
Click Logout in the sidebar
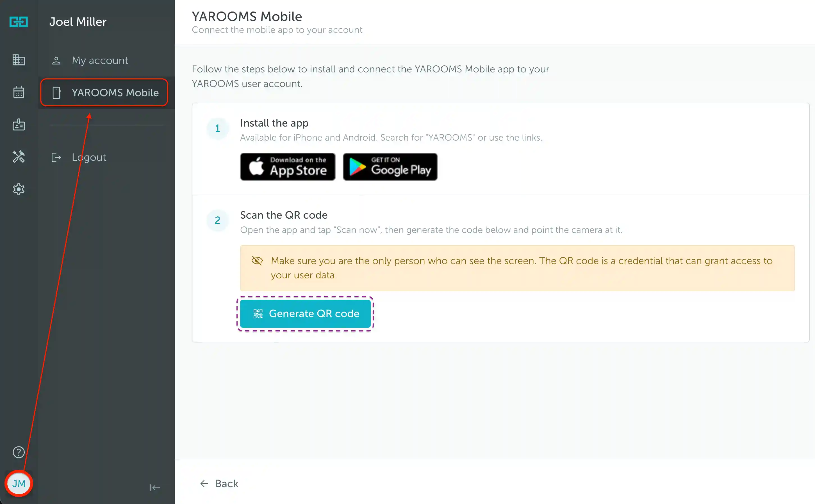pos(106,157)
